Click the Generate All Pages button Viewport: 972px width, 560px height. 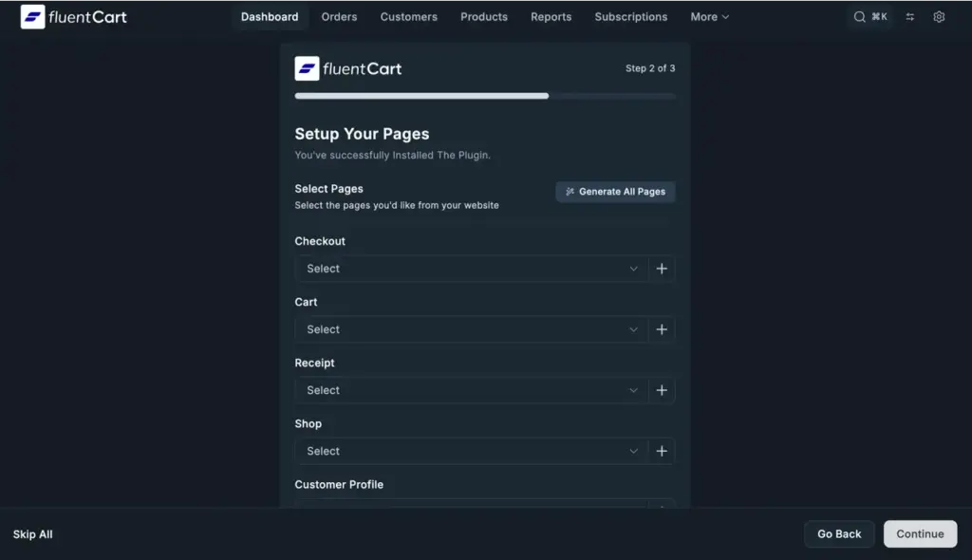click(x=615, y=192)
